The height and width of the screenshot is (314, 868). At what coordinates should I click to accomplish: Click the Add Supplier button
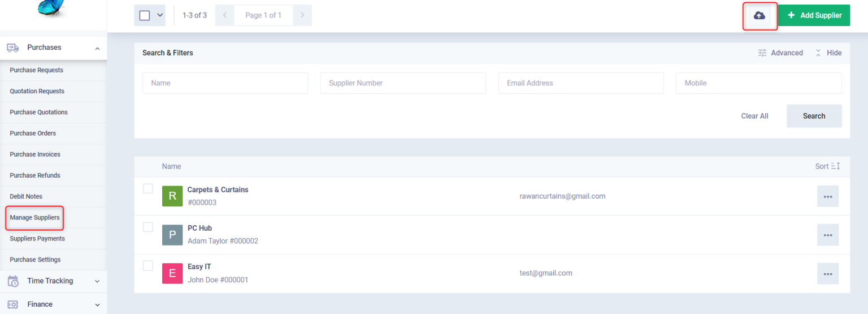[x=814, y=15]
